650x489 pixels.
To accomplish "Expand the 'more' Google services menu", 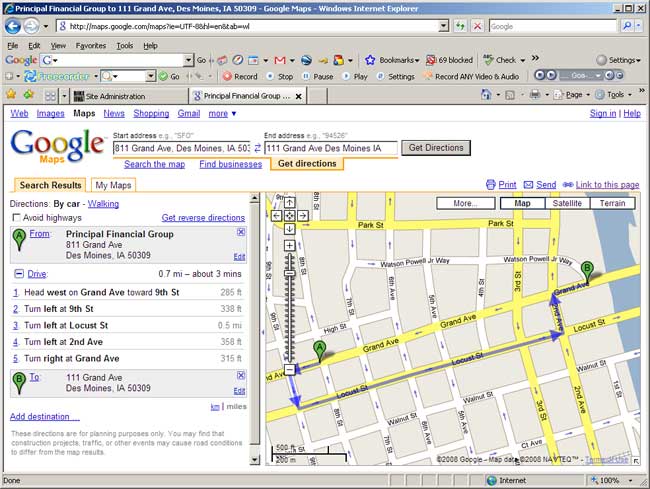I will tap(223, 114).
